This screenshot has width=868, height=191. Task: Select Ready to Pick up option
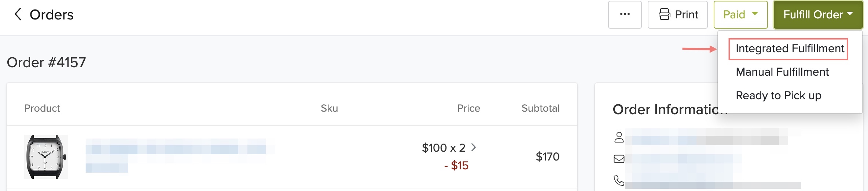pos(778,95)
